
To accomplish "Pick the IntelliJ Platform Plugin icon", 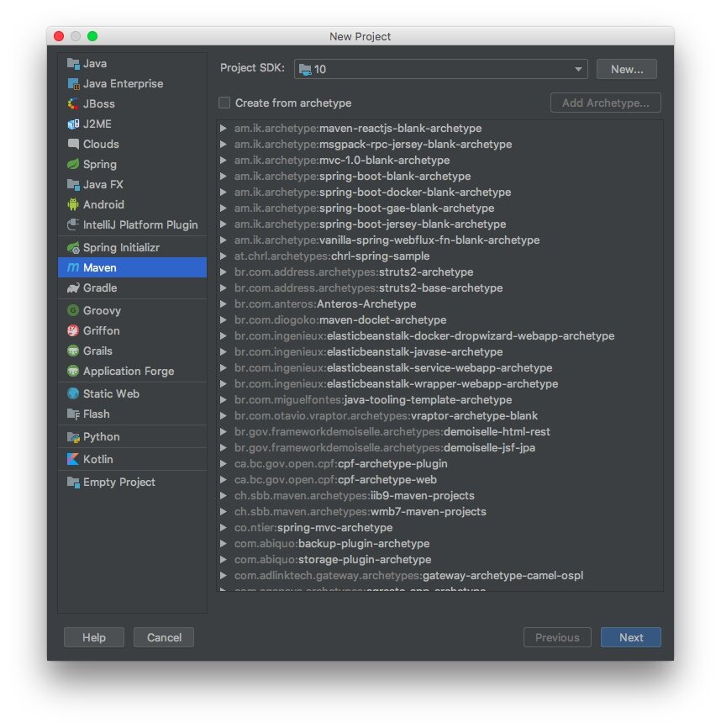I will coord(73,224).
